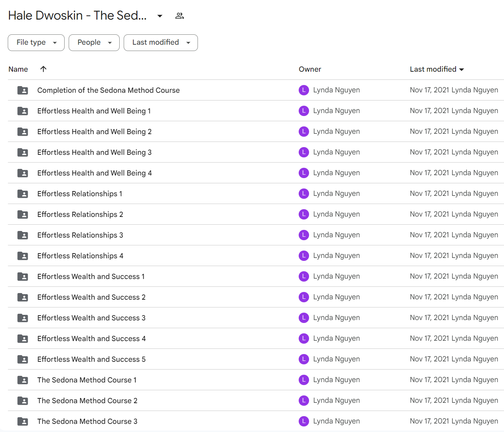
Task: Click the Owner column header
Action: pos(310,69)
